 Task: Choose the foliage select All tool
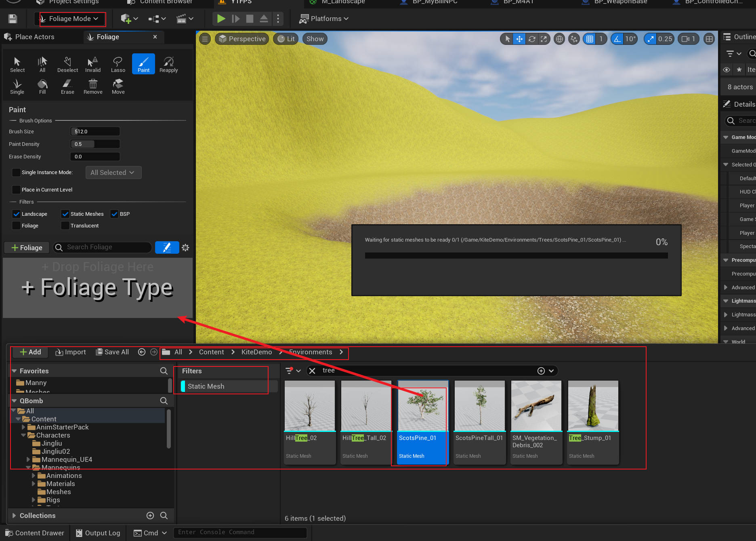click(42, 64)
